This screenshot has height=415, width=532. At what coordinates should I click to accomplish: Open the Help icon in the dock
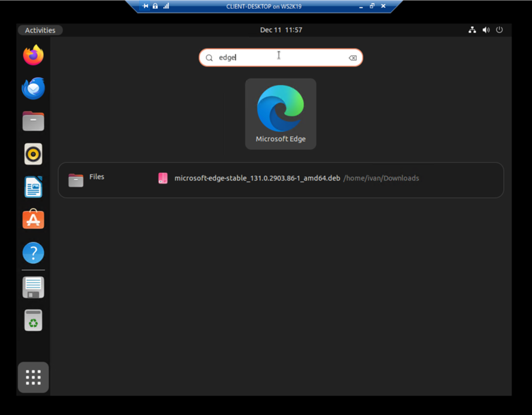click(33, 253)
